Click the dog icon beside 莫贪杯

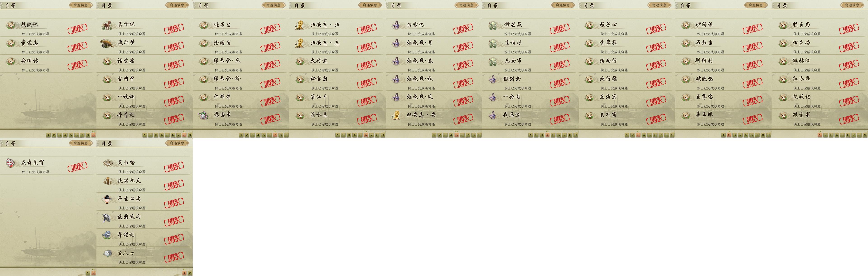pyautogui.click(x=107, y=25)
